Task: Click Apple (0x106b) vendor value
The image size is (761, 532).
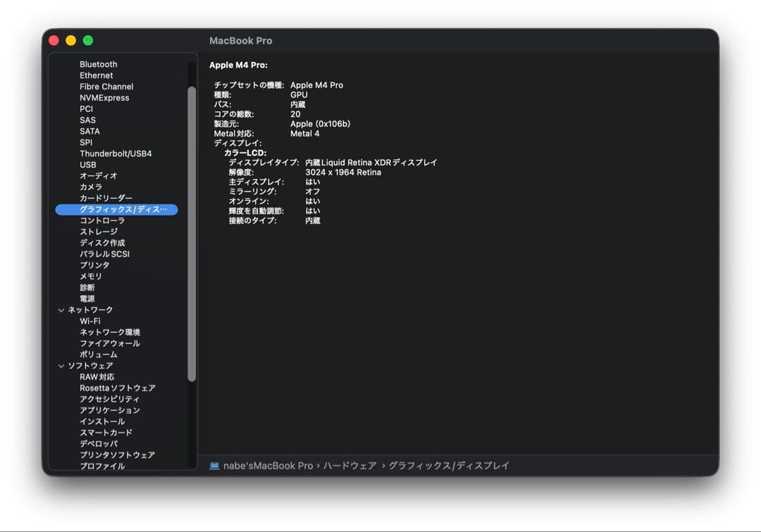Action: coord(321,124)
